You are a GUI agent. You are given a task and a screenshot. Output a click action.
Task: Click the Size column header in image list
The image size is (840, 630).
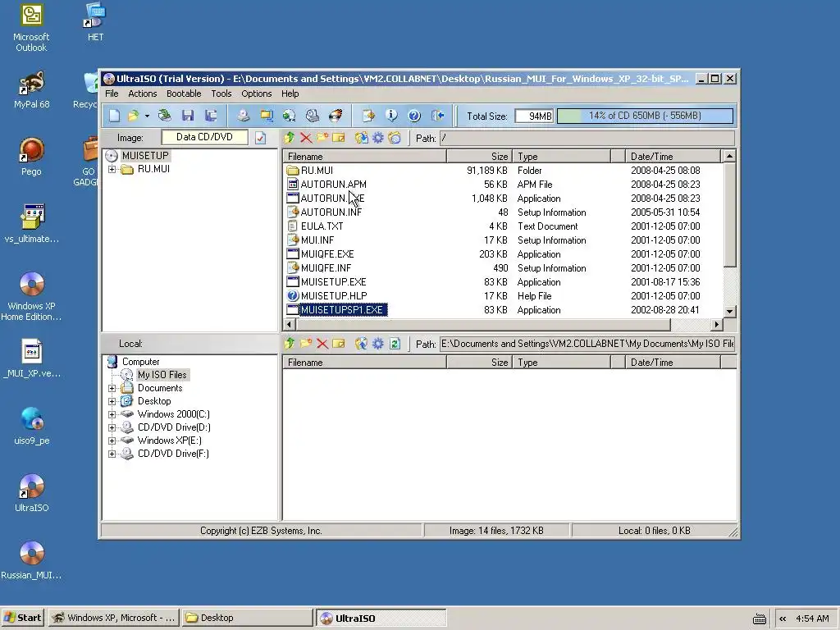(x=479, y=157)
